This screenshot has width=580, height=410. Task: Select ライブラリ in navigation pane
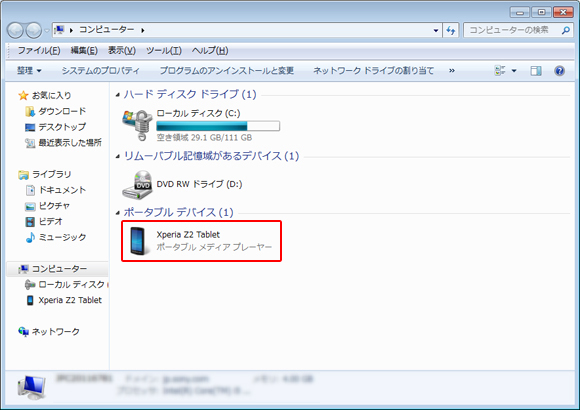point(51,174)
